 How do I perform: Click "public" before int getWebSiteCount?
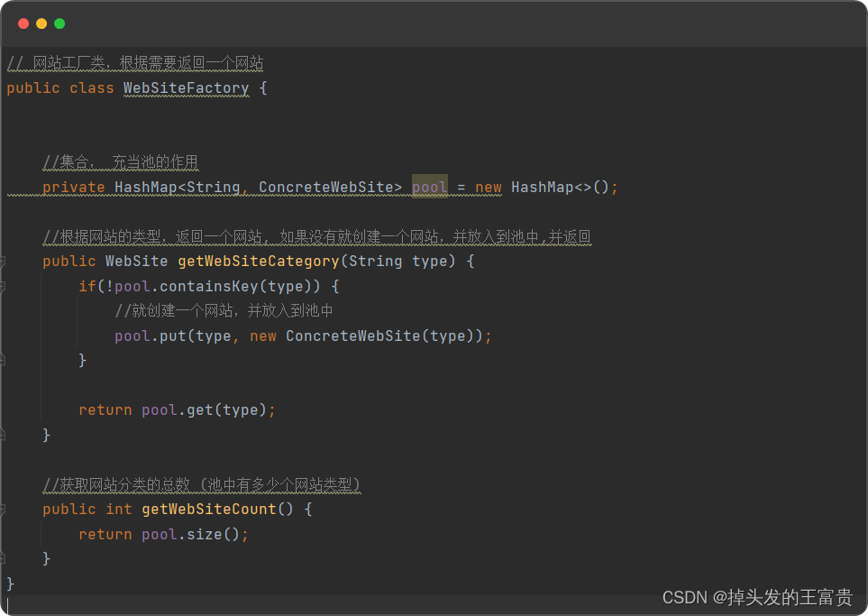click(x=69, y=509)
